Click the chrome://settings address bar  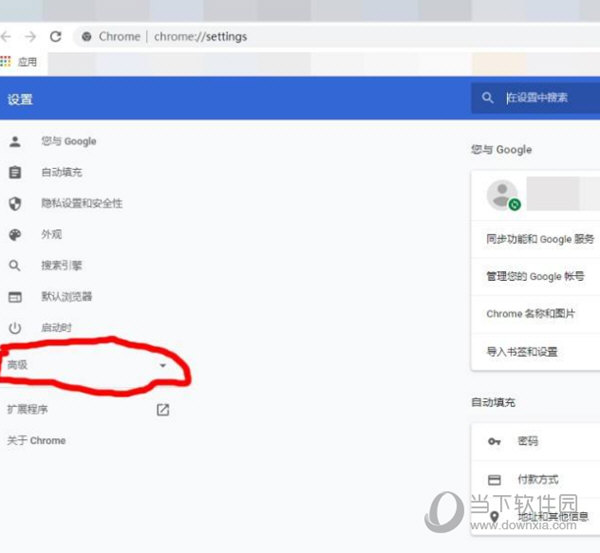(x=337, y=37)
